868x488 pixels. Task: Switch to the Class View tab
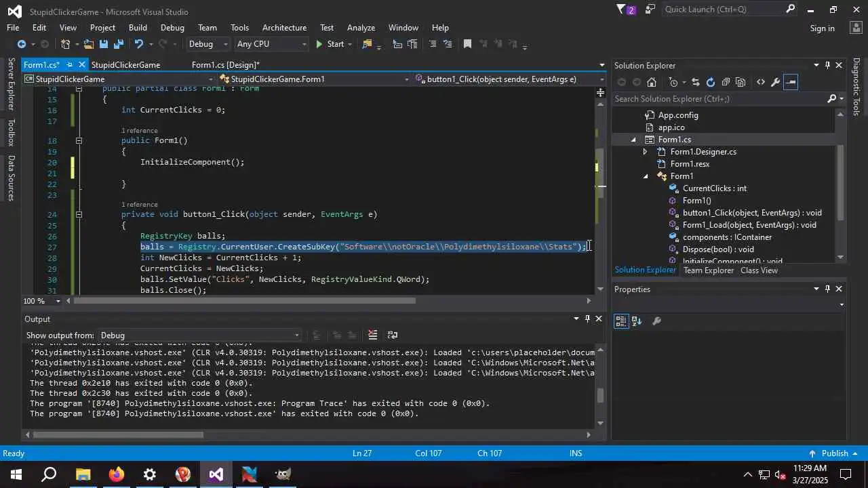(759, 270)
